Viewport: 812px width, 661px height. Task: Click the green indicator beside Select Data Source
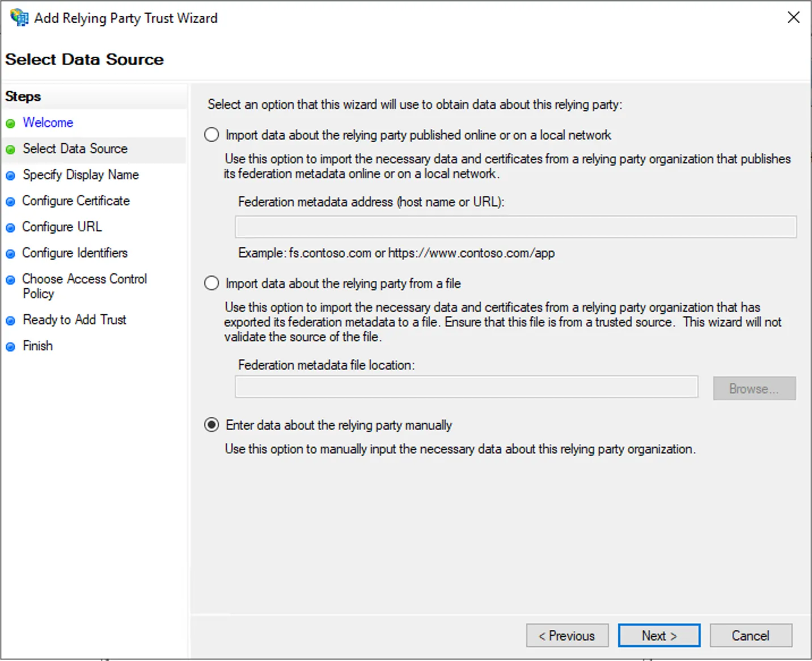[x=11, y=149]
